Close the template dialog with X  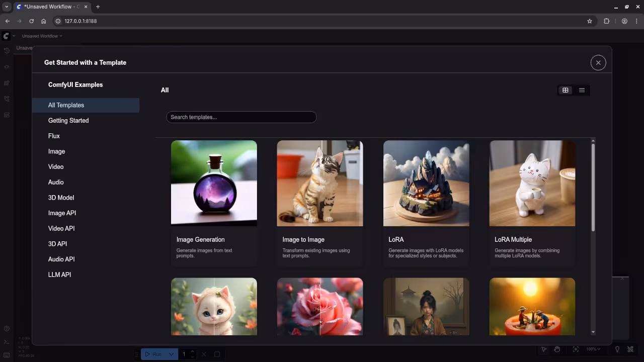pos(598,62)
